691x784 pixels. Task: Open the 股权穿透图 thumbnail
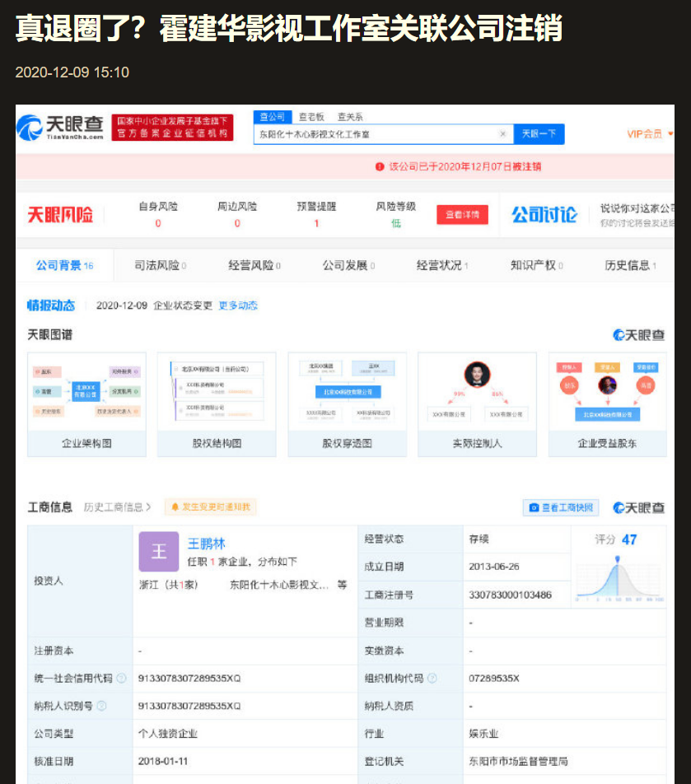[x=347, y=404]
